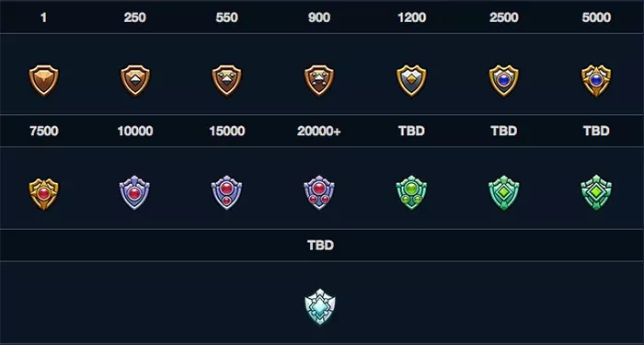644x345 pixels.
Task: Click the plain bronze shield under 1
Action: (43, 81)
